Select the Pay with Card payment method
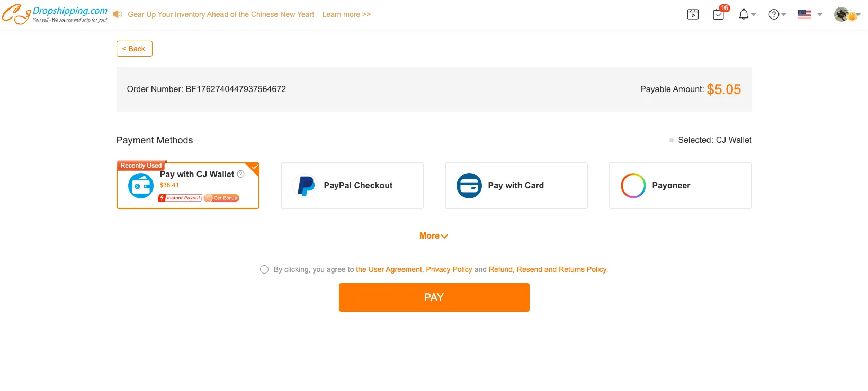 [x=516, y=186]
